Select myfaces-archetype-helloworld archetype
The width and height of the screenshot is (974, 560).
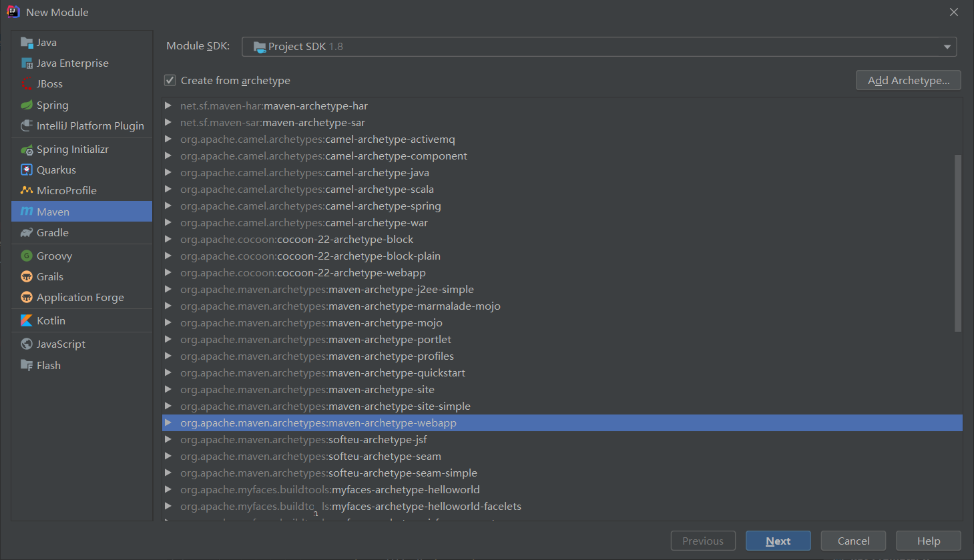pyautogui.click(x=562, y=489)
